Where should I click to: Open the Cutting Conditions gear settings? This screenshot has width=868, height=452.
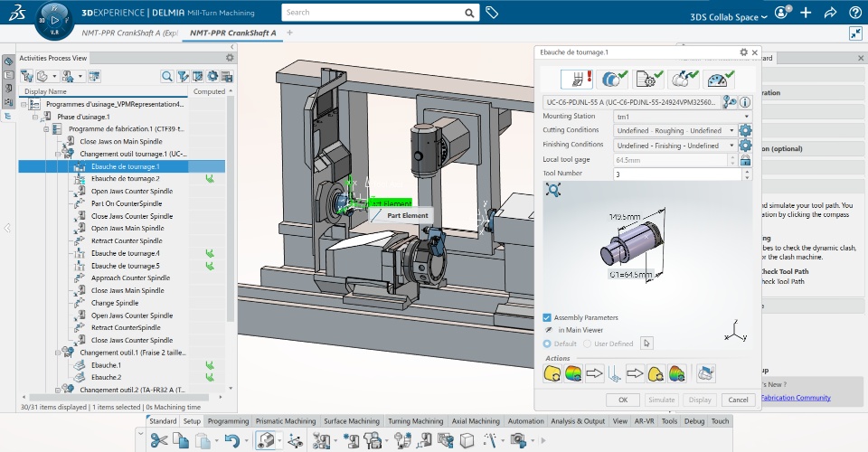[x=745, y=130]
